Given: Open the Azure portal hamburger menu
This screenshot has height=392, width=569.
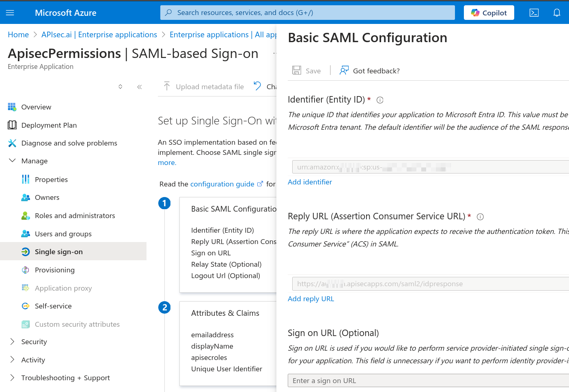Looking at the screenshot, I should (x=10, y=13).
